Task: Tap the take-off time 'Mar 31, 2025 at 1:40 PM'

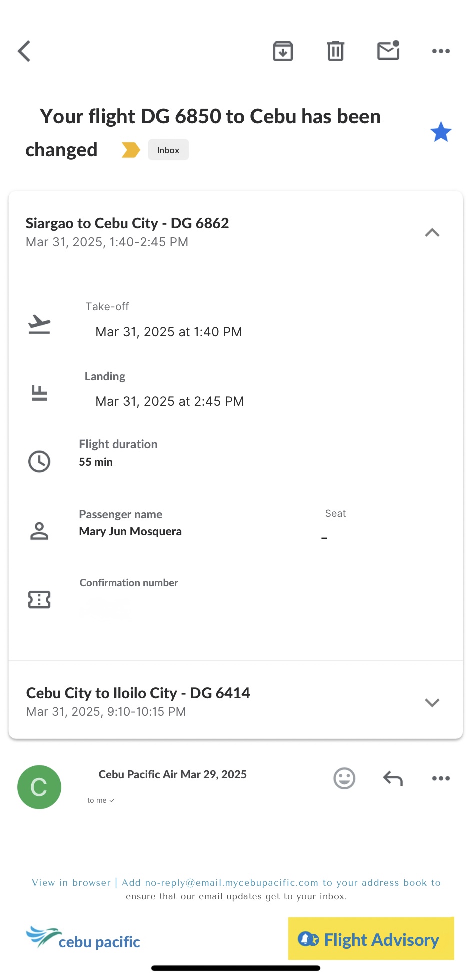Action: click(169, 332)
